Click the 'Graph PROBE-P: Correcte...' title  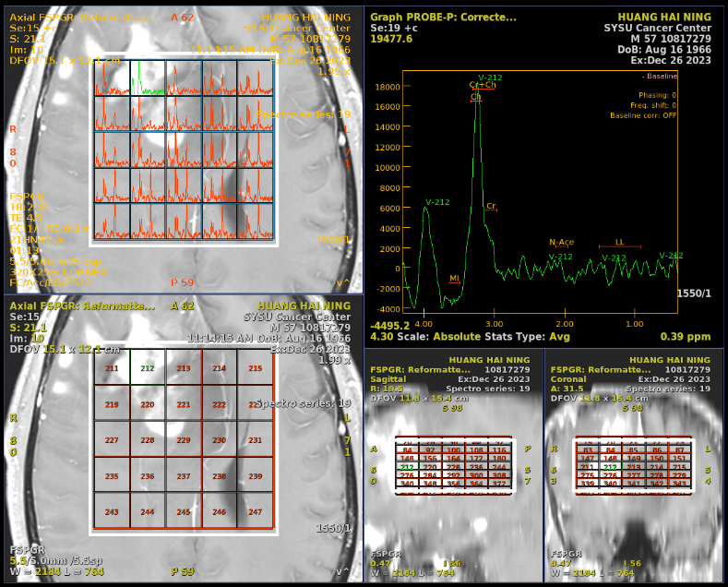pos(443,18)
